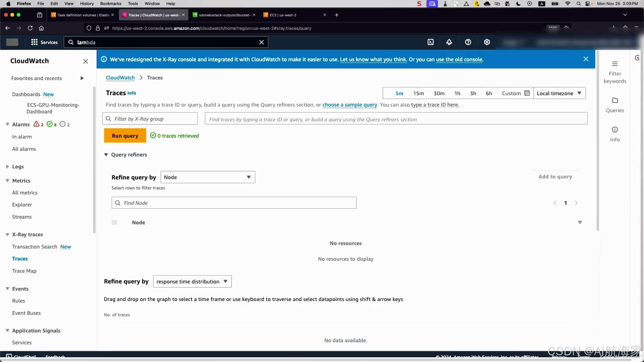This screenshot has height=362, width=644.
Task: Select the 1h time range
Action: tap(457, 94)
